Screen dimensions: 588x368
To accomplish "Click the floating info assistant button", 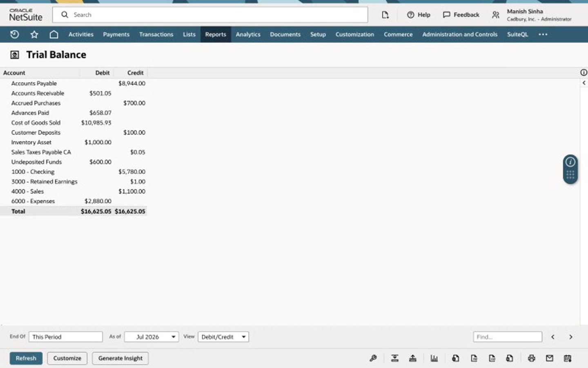I will 570,162.
